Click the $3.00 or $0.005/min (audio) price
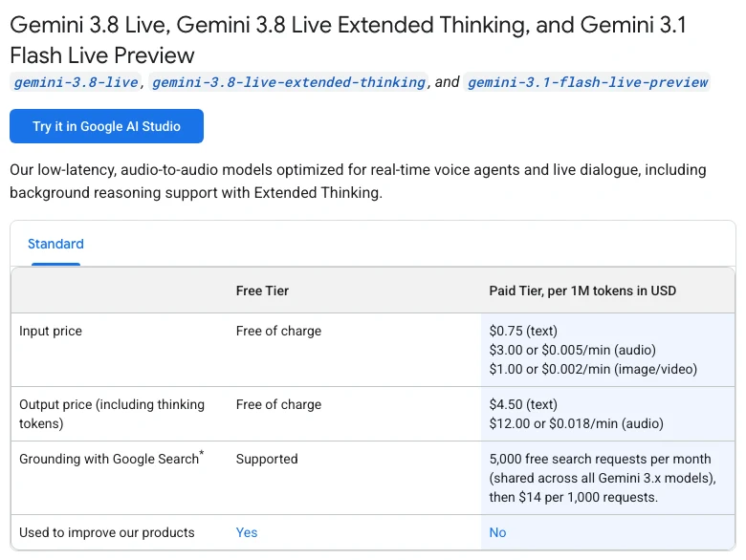The height and width of the screenshot is (560, 746). pyautogui.click(x=572, y=350)
